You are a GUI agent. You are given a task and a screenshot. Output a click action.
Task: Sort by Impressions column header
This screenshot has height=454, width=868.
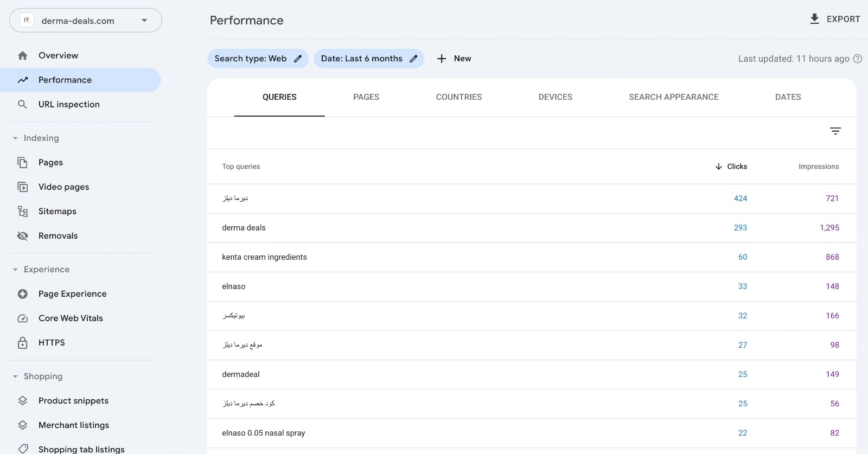(819, 167)
